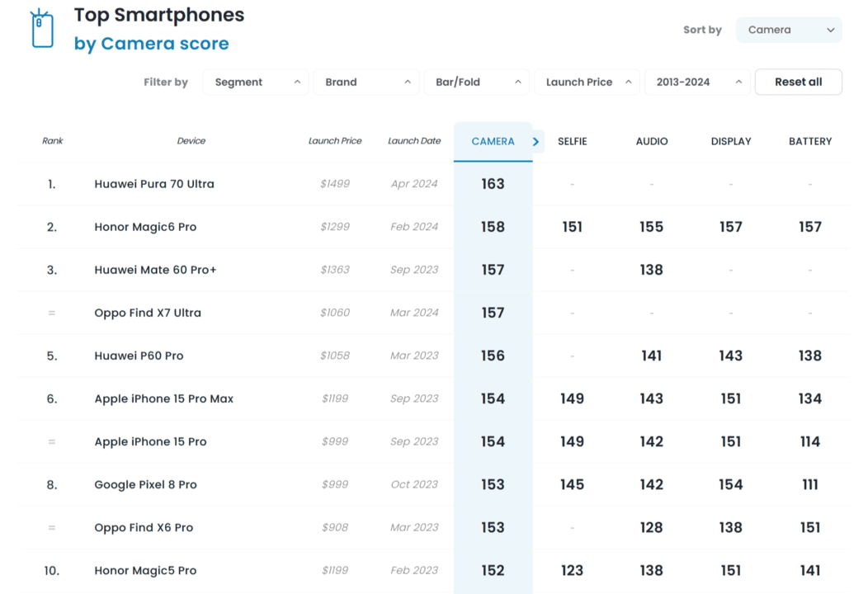Expand the Bar/Fold filter
Viewport: 868px width, 594px height.
pos(477,82)
